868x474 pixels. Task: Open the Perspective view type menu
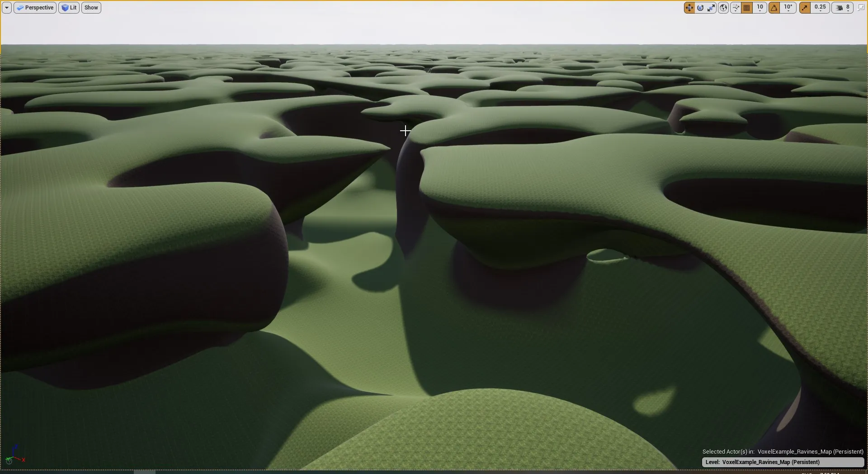point(35,8)
